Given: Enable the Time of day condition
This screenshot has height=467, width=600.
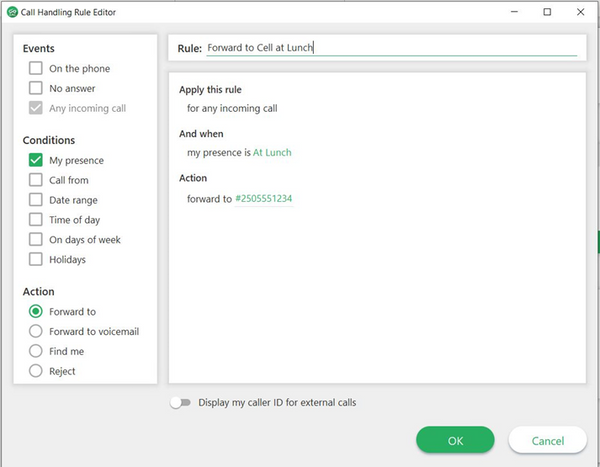Looking at the screenshot, I should pos(36,220).
